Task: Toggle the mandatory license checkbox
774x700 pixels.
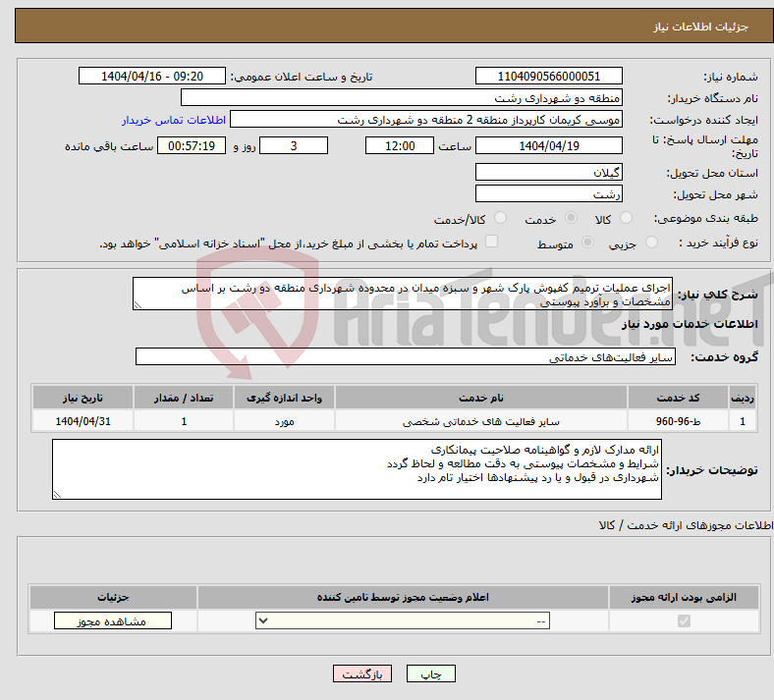Action: (x=685, y=620)
